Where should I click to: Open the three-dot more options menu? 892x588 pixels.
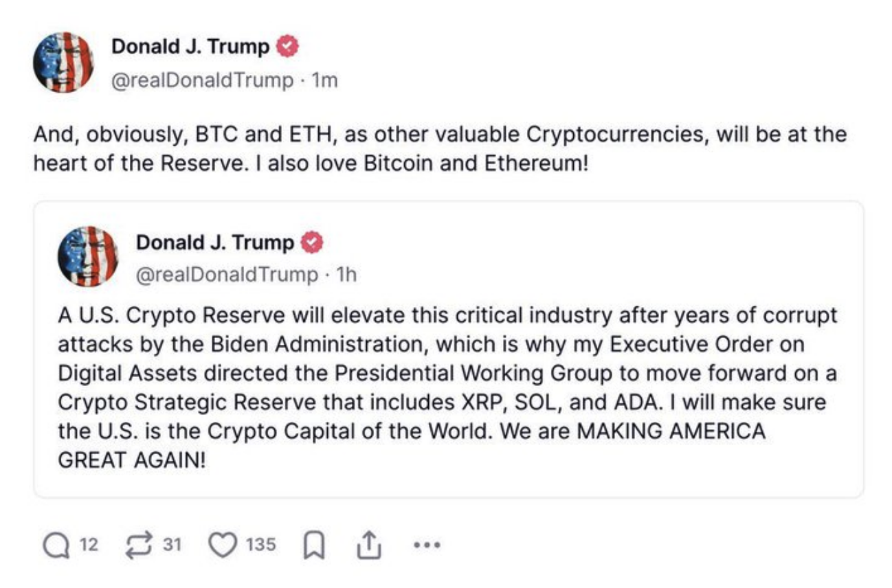click(427, 545)
